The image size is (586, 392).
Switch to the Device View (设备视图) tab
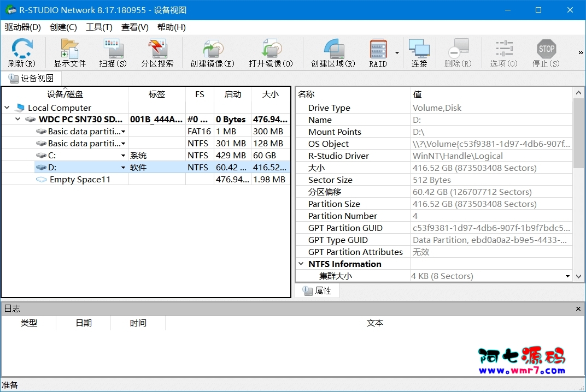click(x=31, y=79)
